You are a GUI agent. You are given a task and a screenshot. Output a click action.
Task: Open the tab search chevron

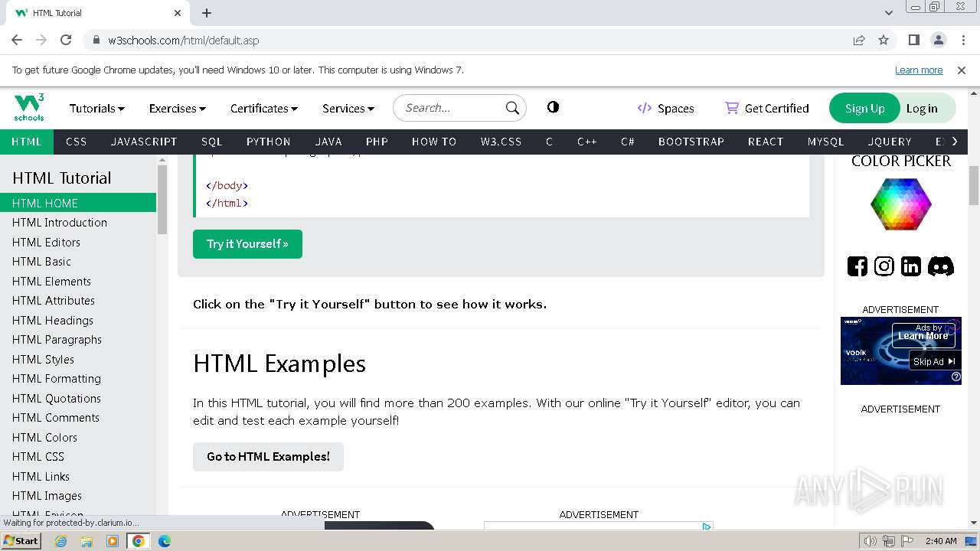(888, 13)
